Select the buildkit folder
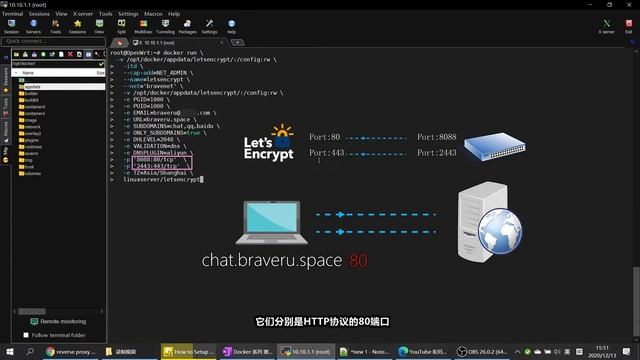Screen dimensions: 640x360 pos(29,100)
